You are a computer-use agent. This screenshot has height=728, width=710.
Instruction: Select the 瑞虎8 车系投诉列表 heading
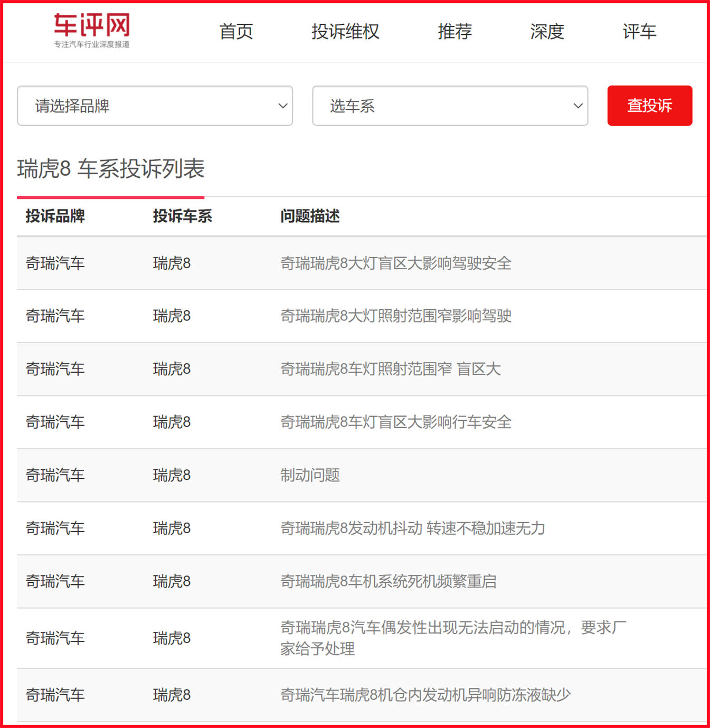pos(111,169)
